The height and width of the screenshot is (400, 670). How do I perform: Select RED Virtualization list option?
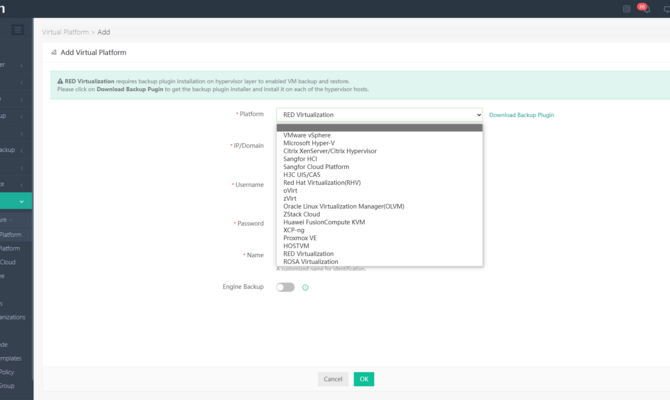pyautogui.click(x=379, y=254)
